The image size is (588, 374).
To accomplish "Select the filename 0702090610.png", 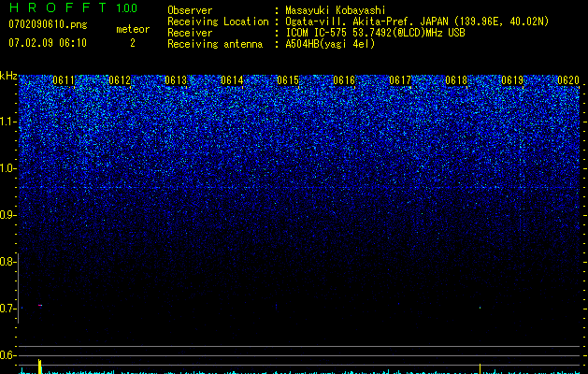I will coord(48,24).
